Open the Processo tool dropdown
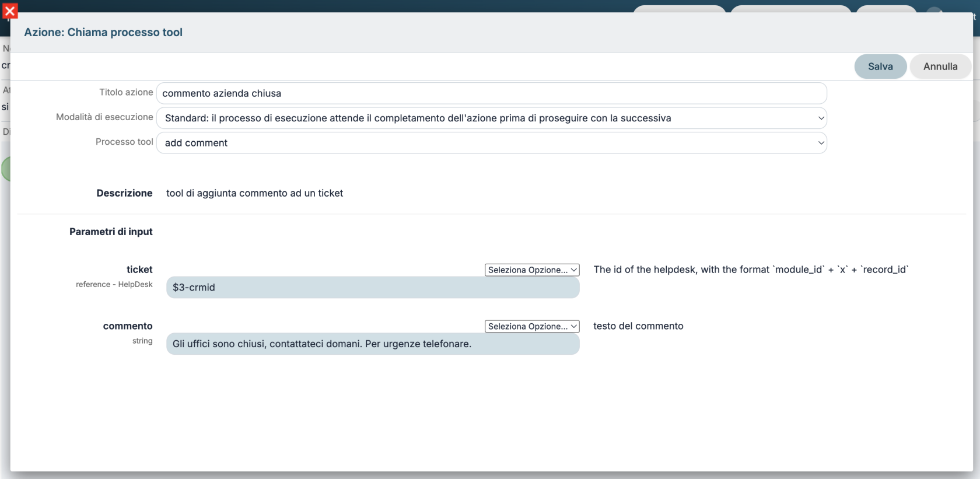Viewport: 980px width, 479px height. 491,143
